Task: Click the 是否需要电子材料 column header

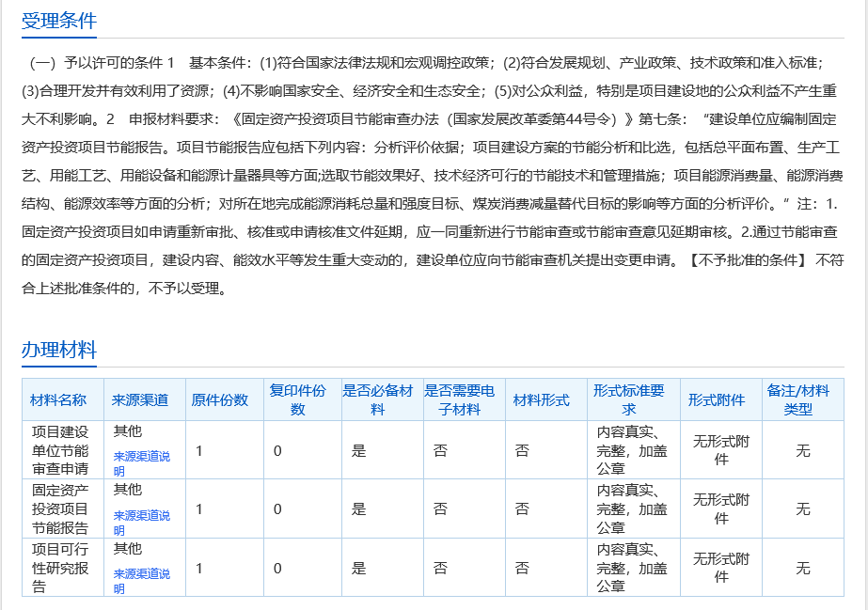Action: pos(461,399)
